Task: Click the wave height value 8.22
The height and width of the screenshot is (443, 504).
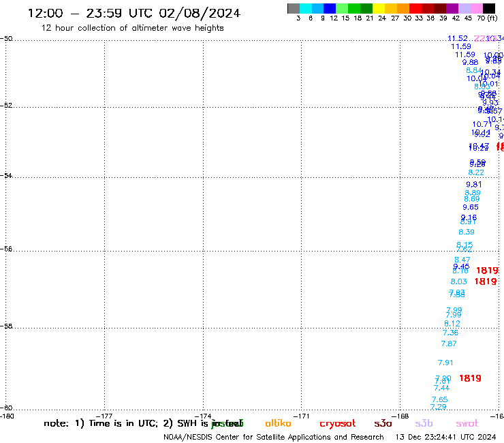Action: 476,172
